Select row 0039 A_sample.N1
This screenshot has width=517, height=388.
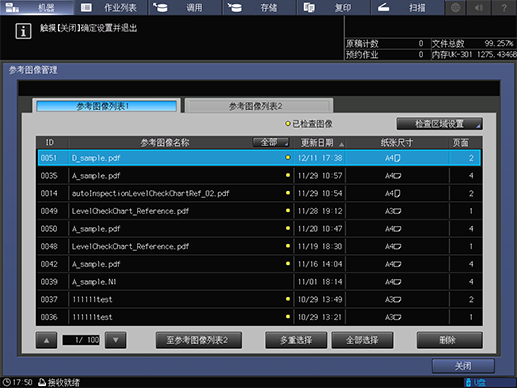point(259,281)
